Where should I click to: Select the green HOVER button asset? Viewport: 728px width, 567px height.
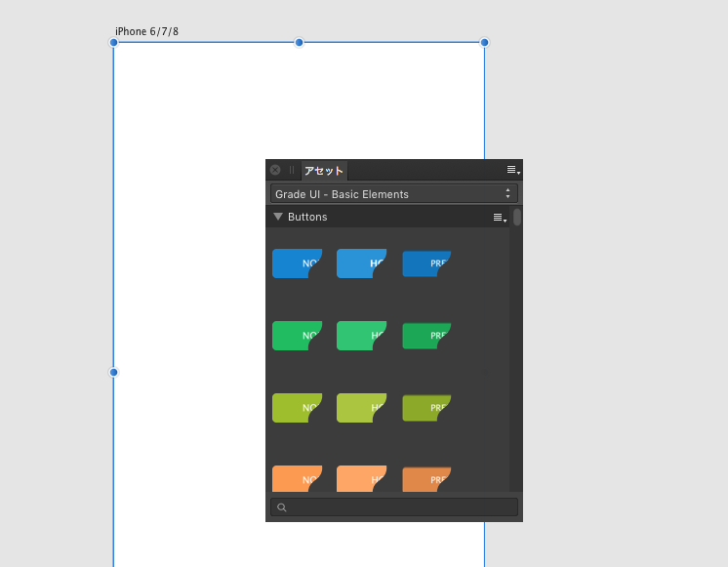coord(362,336)
